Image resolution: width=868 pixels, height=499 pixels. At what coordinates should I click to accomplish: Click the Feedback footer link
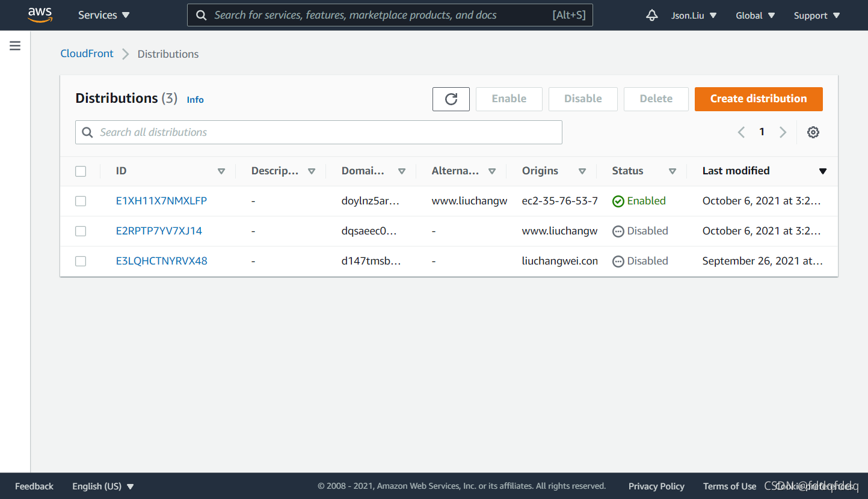[34, 486]
